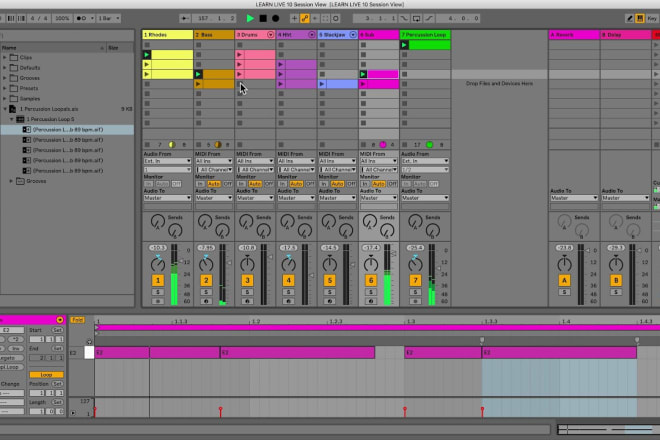Open Hit track All Channels dropdown
This screenshot has height=440, width=660.
pyautogui.click(x=296, y=170)
